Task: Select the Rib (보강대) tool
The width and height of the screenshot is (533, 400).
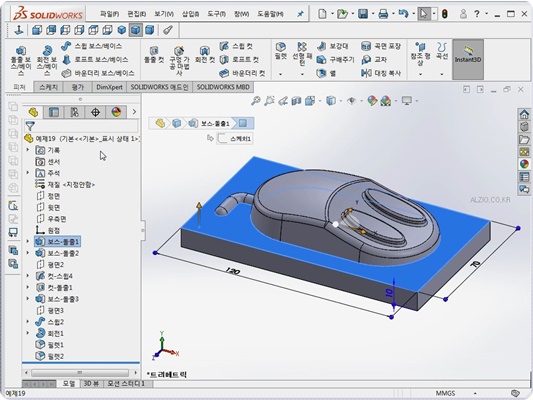Action: [333, 46]
